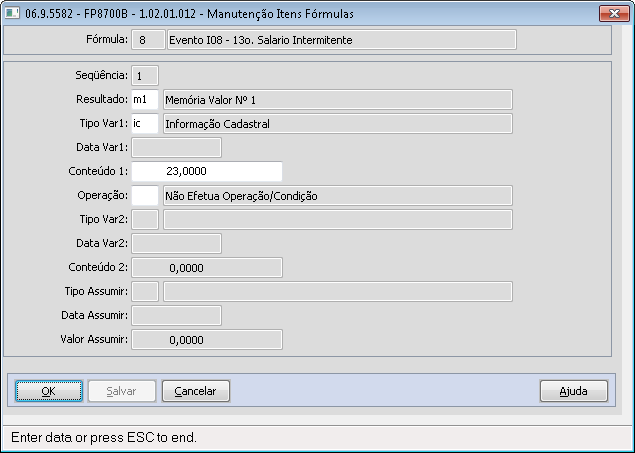
Task: Click the Operação code field
Action: [x=145, y=196]
